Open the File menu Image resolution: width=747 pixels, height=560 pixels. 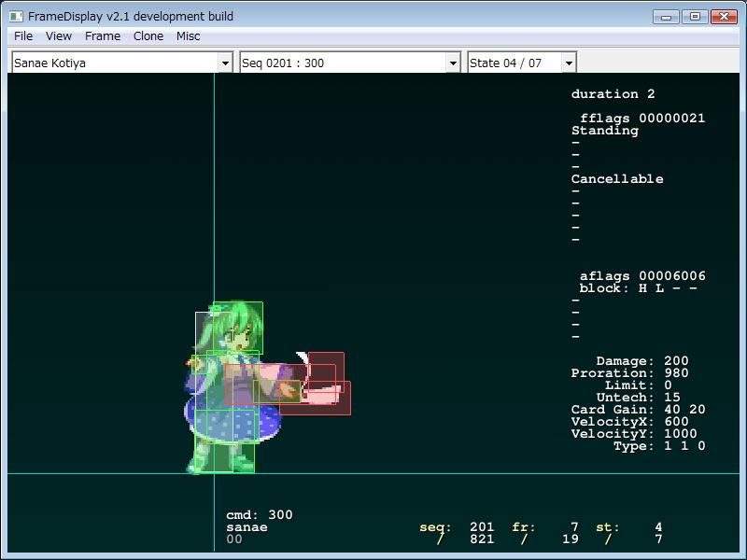(x=23, y=36)
